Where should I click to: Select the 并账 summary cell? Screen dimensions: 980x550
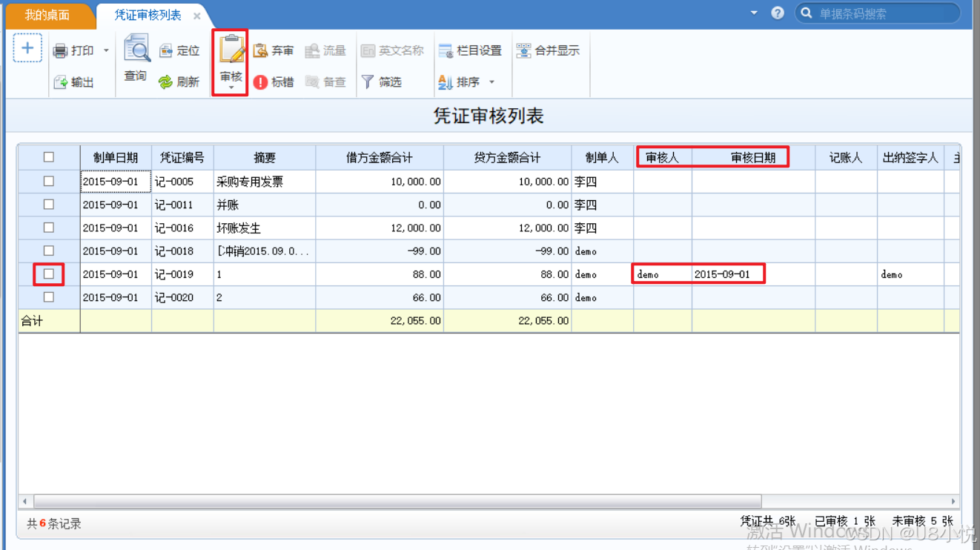(265, 205)
